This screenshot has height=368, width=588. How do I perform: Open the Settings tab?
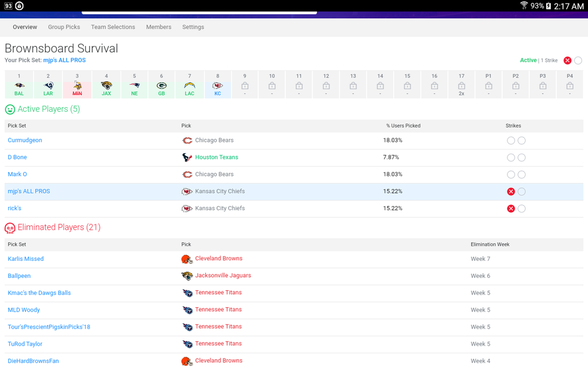coord(193,27)
